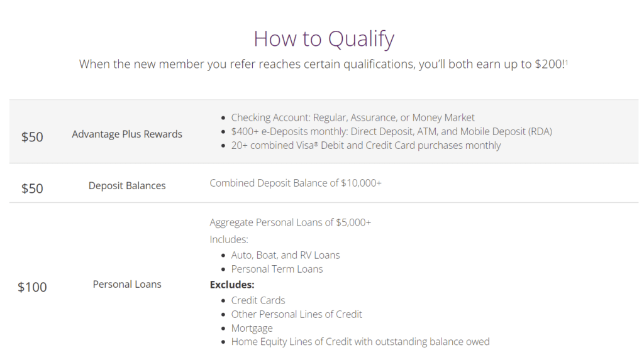
Task: Click "Combined Deposit Balance of $10,000+" text
Action: [x=296, y=183]
